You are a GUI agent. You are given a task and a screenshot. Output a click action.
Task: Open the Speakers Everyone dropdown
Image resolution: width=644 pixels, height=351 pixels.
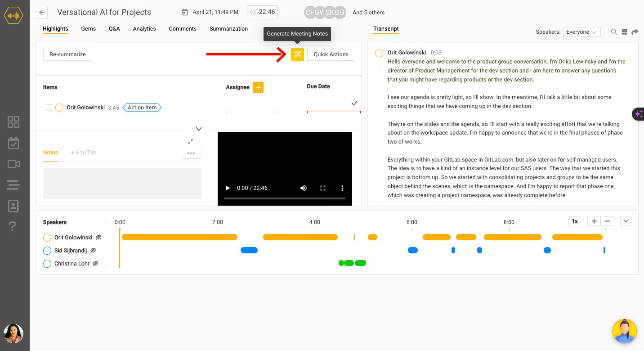(581, 32)
